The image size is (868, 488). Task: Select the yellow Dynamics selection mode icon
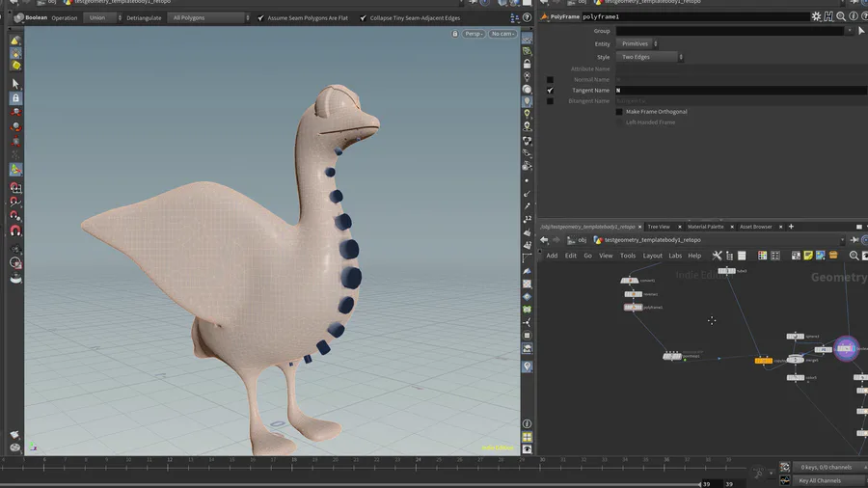(x=15, y=66)
